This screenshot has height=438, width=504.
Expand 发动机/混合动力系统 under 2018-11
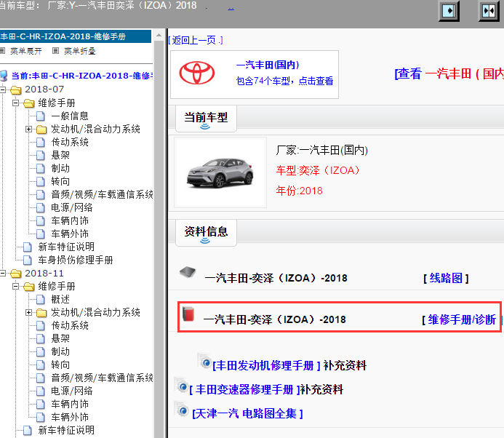point(28,312)
